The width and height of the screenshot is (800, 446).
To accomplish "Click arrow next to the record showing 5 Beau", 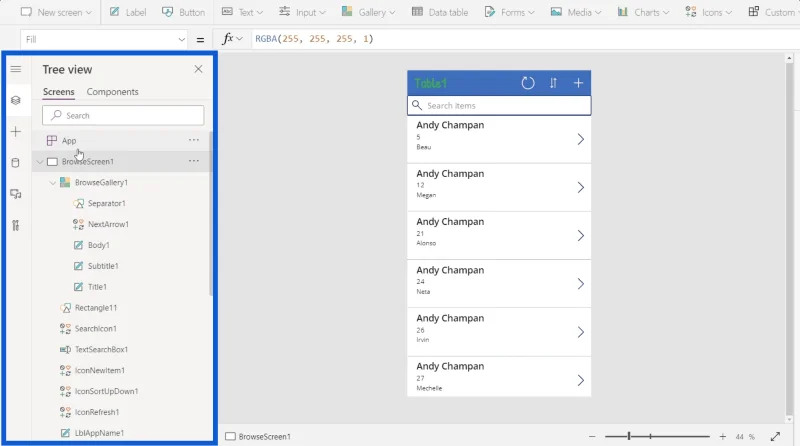I will [x=581, y=139].
